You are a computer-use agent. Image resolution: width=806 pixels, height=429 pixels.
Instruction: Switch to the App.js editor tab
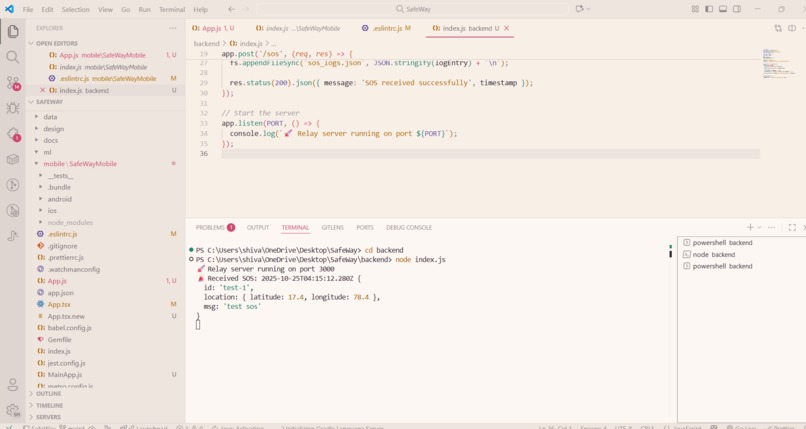point(215,28)
